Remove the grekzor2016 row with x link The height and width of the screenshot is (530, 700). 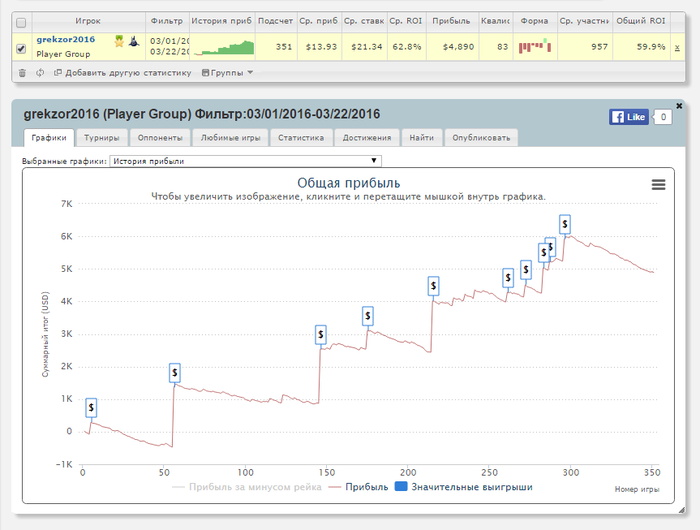(x=677, y=48)
